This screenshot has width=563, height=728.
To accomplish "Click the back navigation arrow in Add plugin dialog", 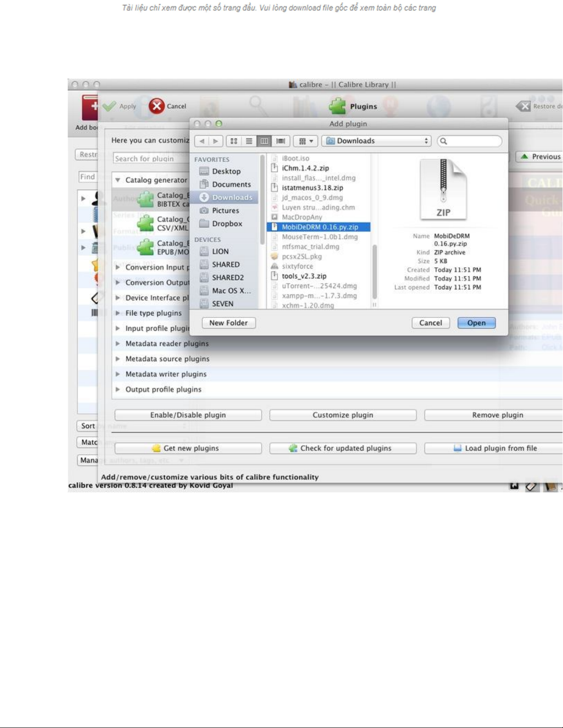I will (x=202, y=141).
